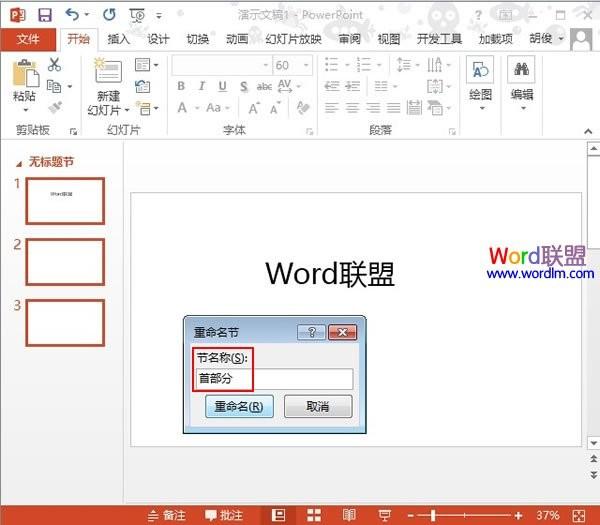Click Increase List Level icon
Viewport: 600px width, 525px height.
352,86
